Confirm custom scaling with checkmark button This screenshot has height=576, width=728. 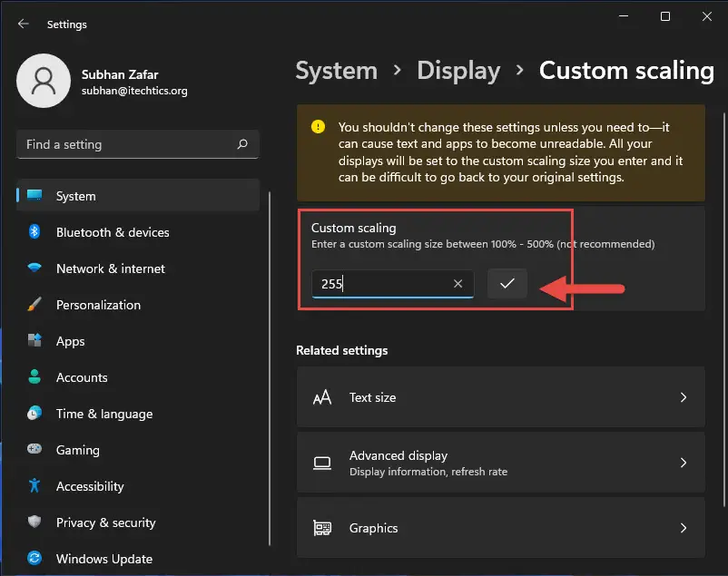pos(507,283)
